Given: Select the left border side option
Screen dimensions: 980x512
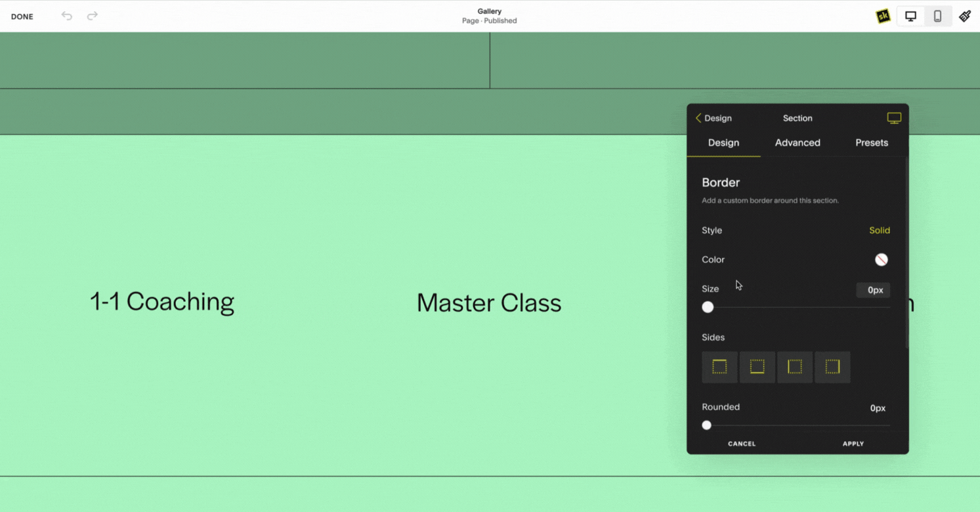Looking at the screenshot, I should pyautogui.click(x=795, y=367).
